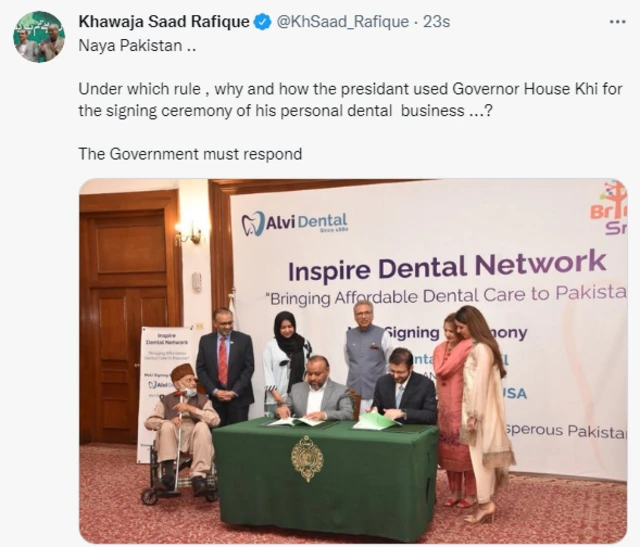The height and width of the screenshot is (547, 640).
Task: Click the gold emblem on the green table
Action: (x=306, y=456)
